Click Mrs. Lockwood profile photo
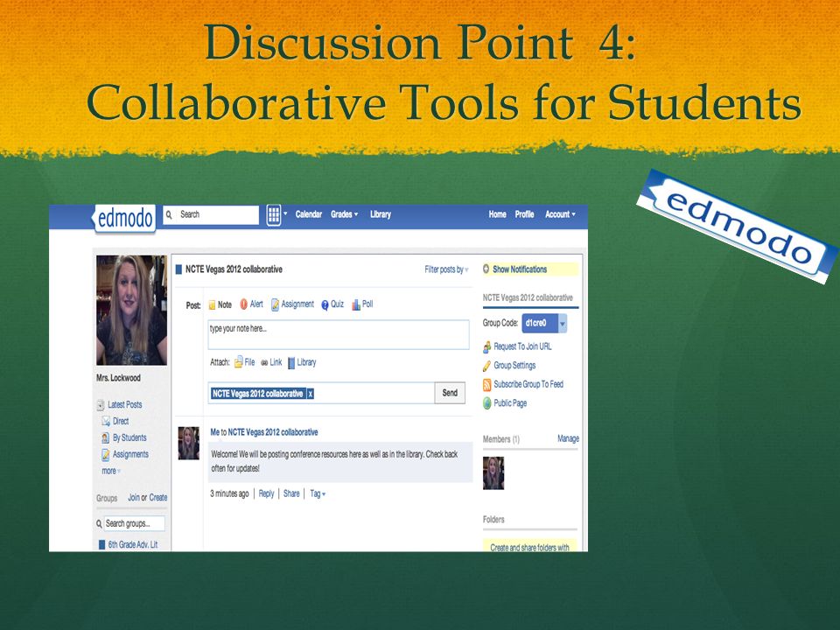840x630 pixels. pos(132,310)
